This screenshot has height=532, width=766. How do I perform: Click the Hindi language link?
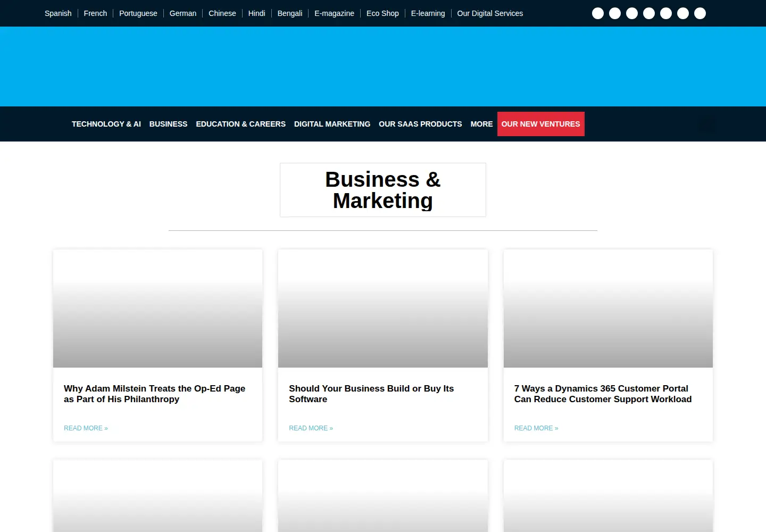point(256,13)
